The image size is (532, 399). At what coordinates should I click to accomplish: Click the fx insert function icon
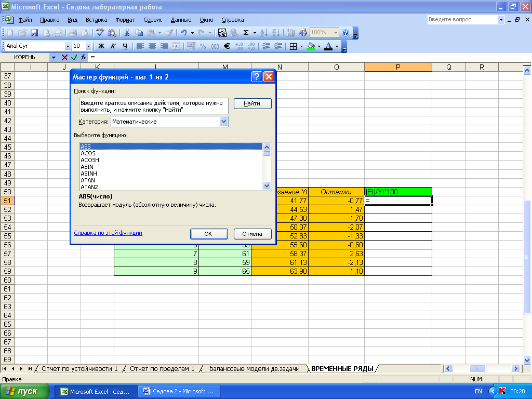pos(84,57)
